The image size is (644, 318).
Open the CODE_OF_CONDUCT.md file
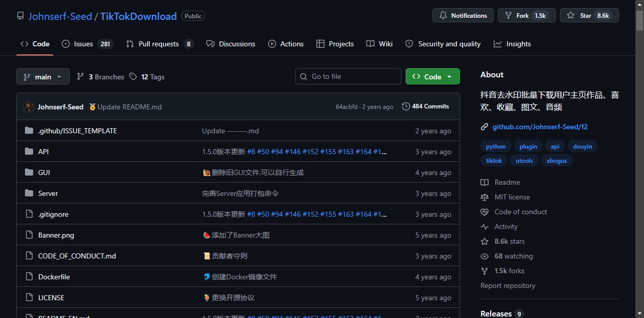[x=77, y=256]
